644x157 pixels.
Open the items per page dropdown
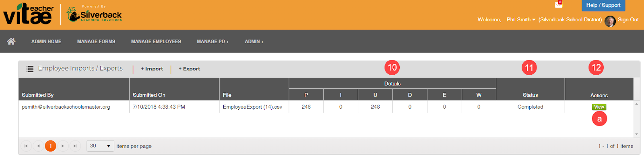point(101,146)
